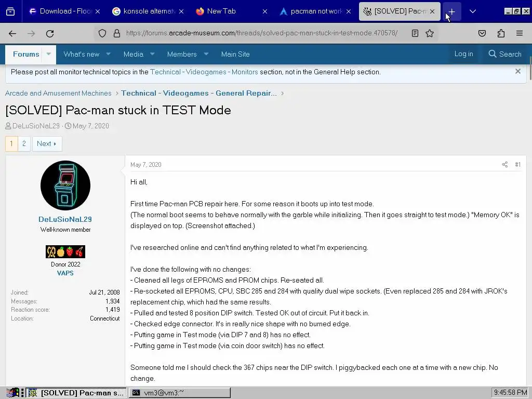The width and height of the screenshot is (532, 399).
Task: Share post #1 icon
Action: pos(505,165)
